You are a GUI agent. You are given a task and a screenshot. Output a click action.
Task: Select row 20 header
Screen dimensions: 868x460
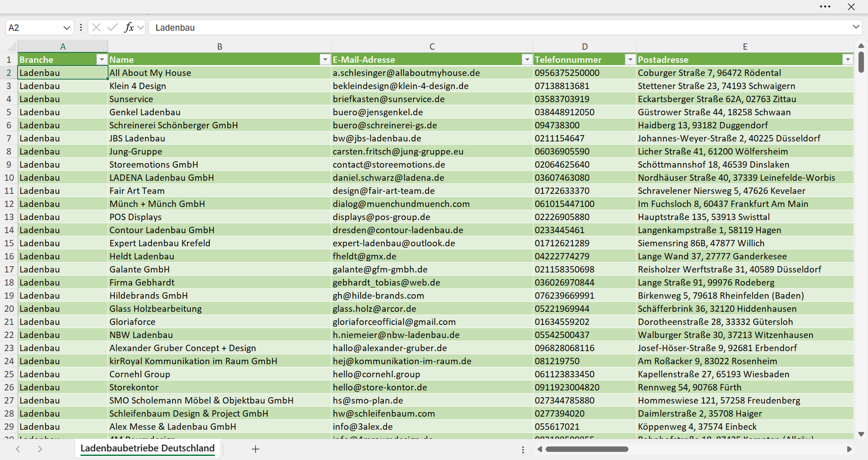coord(9,309)
